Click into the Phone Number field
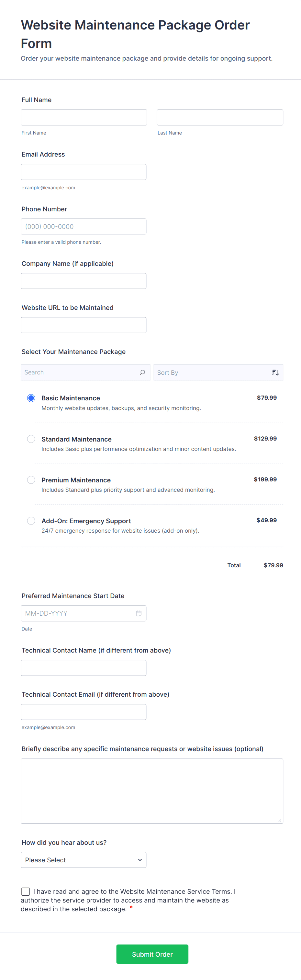This screenshot has height=980, width=301. [x=84, y=226]
